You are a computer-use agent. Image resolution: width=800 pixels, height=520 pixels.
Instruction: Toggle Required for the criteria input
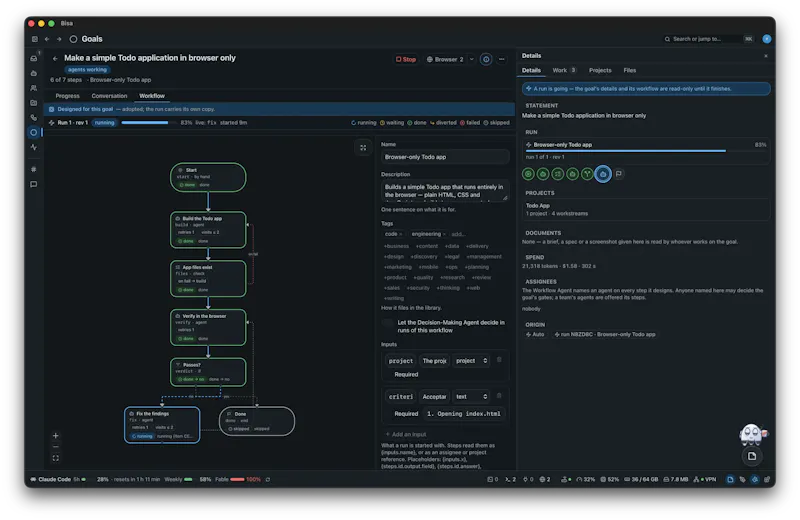406,414
